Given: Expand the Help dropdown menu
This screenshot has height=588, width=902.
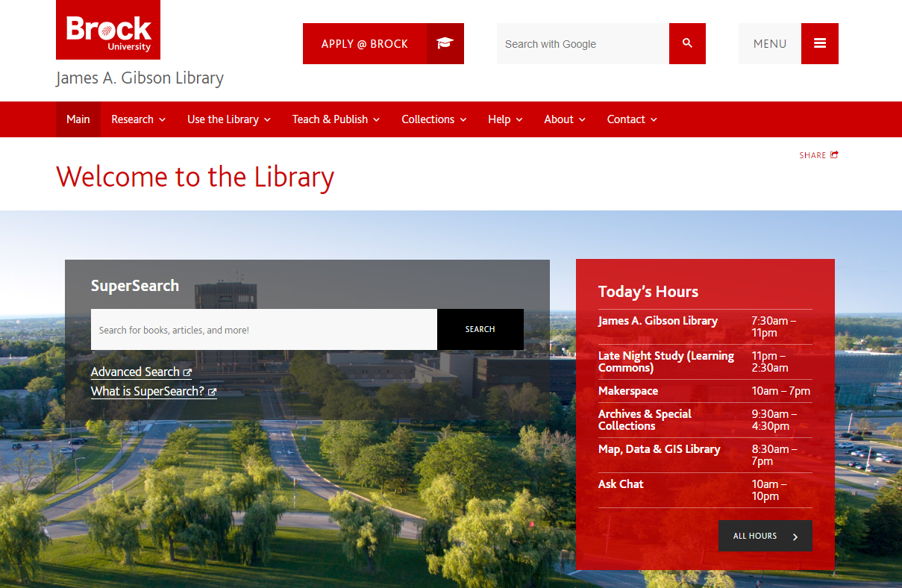Looking at the screenshot, I should coord(505,119).
